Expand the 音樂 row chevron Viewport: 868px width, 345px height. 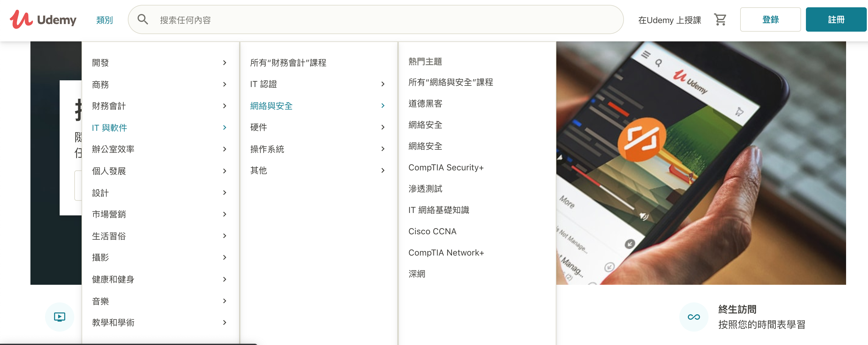pyautogui.click(x=225, y=301)
